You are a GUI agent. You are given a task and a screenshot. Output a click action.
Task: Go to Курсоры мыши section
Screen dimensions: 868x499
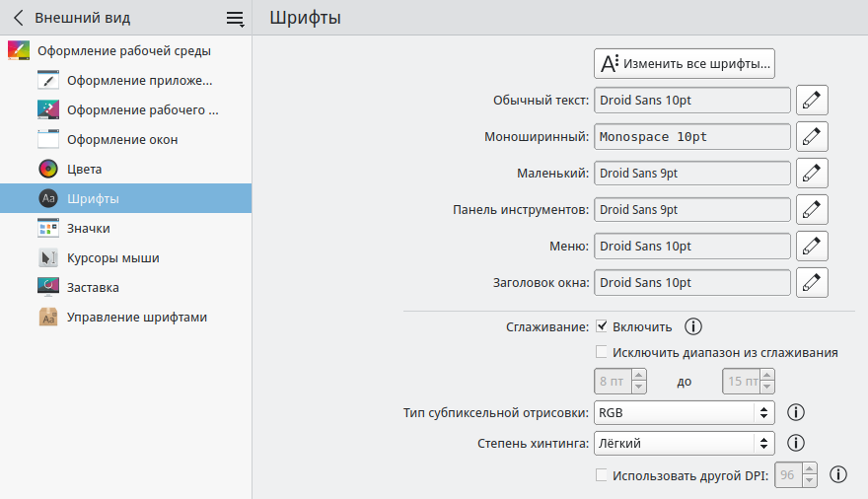(x=113, y=258)
